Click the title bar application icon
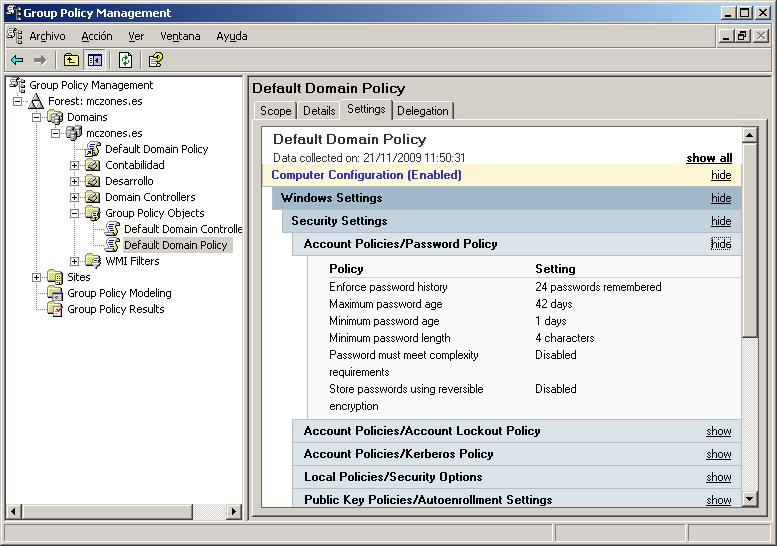Screen dimensions: 777x546 13,12
